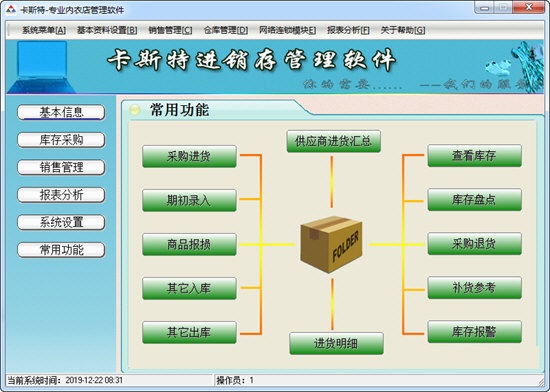This screenshot has width=550, height=392.
Task: Click the 报表分析 sidebar button
Action: point(61,195)
